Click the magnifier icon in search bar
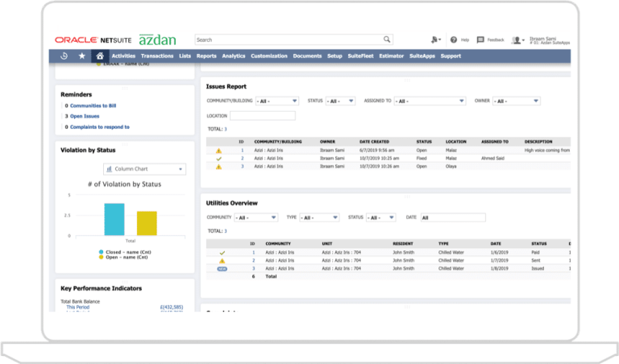 click(387, 39)
